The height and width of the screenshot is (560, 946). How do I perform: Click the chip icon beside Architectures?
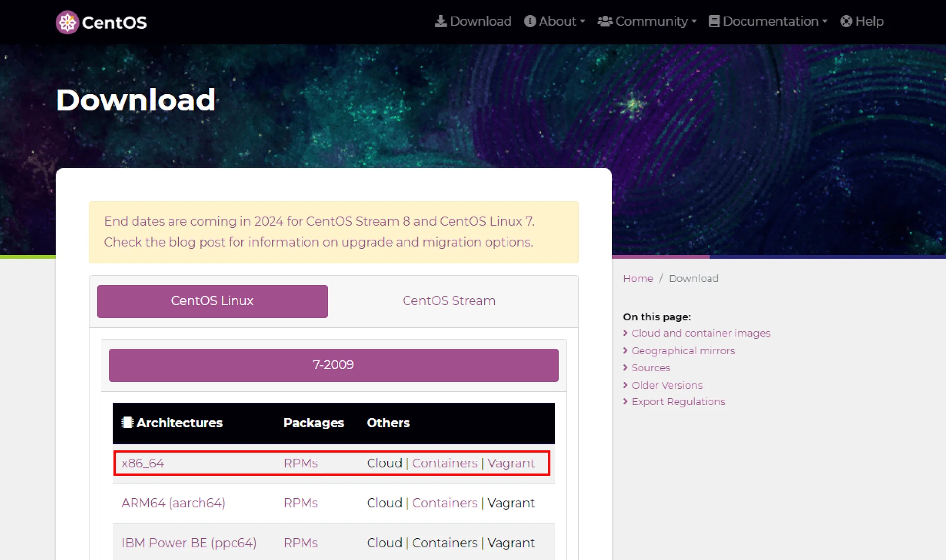click(x=127, y=423)
